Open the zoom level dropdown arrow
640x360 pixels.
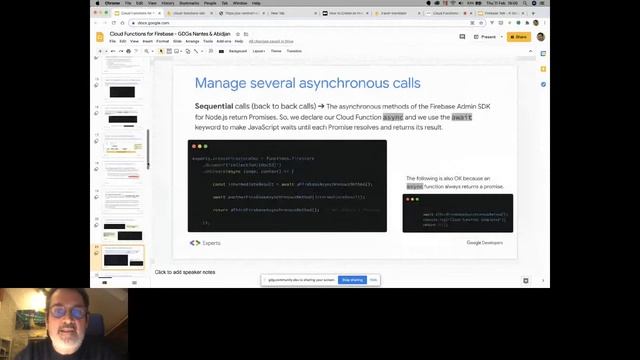coord(152,51)
